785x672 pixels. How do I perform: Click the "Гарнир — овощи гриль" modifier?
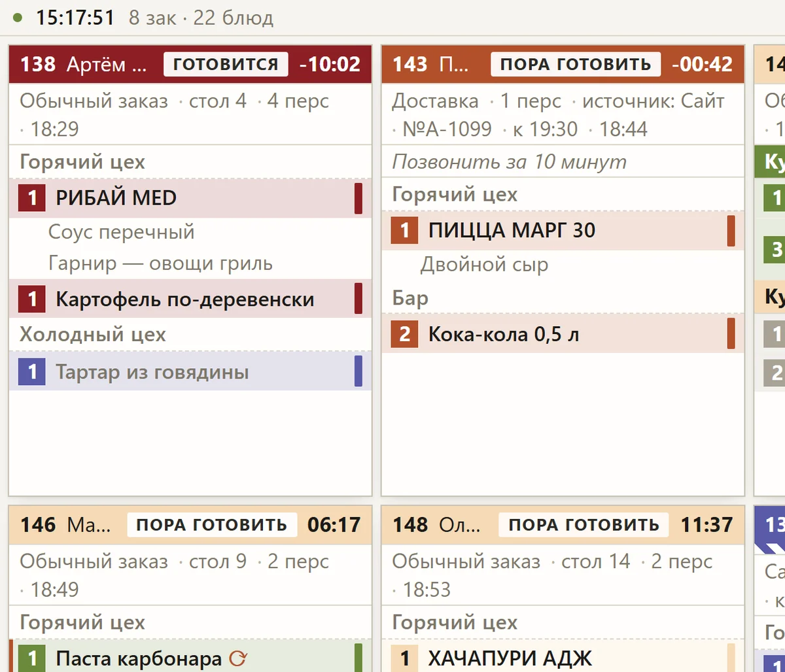(160, 264)
